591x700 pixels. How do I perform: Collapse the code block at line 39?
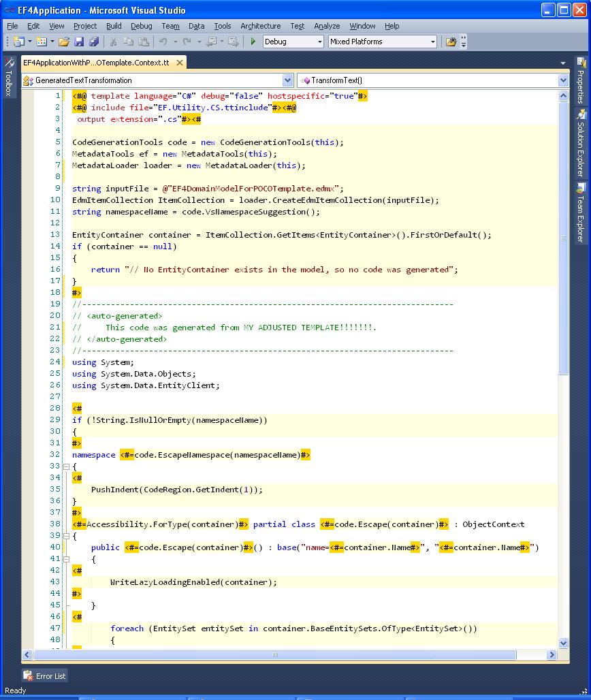pyautogui.click(x=67, y=536)
